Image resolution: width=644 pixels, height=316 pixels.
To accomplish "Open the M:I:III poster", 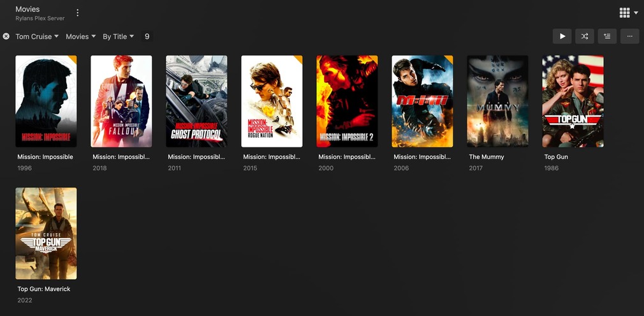I will (422, 102).
